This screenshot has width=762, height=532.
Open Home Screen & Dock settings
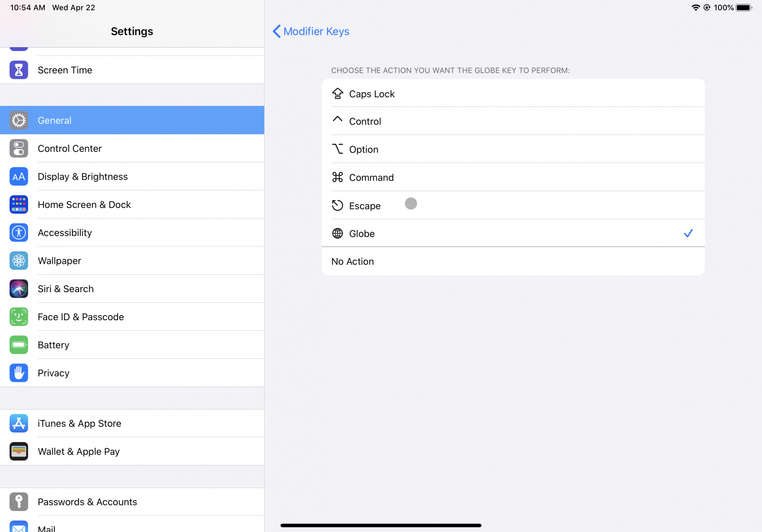[x=132, y=204]
